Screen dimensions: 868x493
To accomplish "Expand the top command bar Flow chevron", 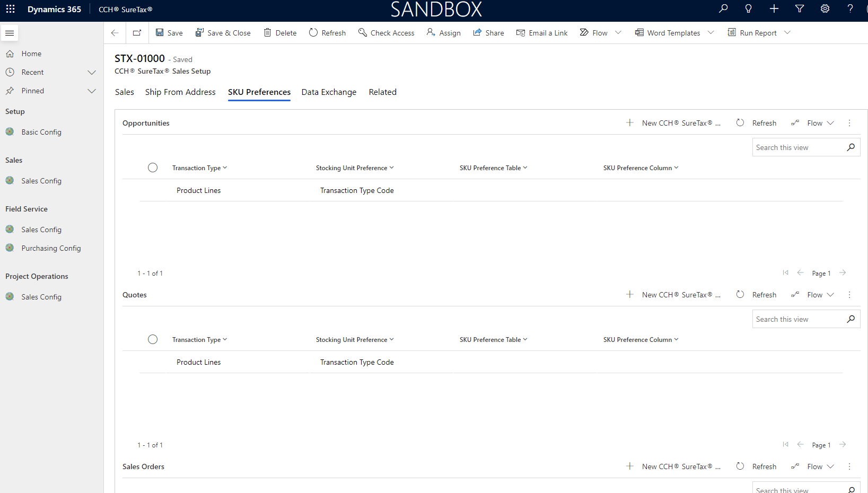I will pyautogui.click(x=618, y=33).
